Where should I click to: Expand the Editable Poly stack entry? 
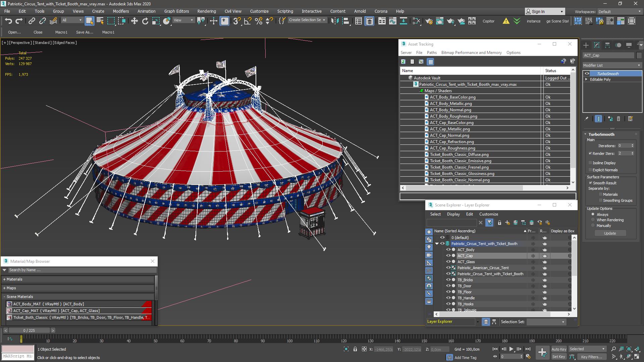(586, 79)
